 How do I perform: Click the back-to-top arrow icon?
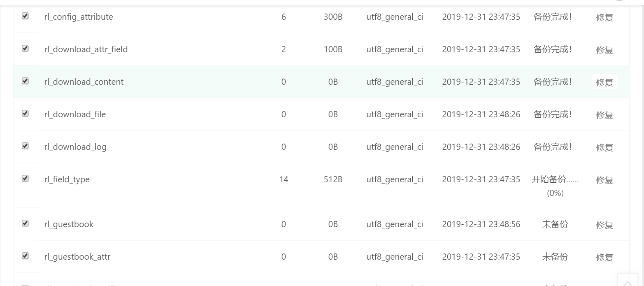click(628, 282)
